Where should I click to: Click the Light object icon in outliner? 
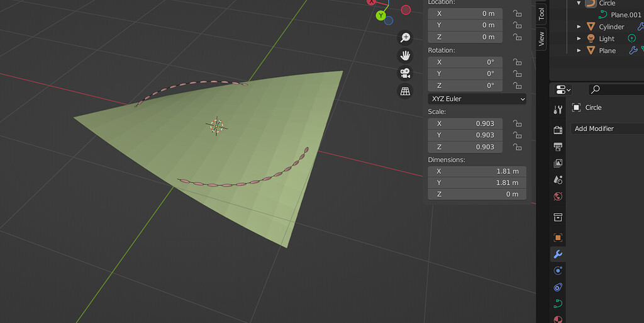tap(591, 38)
